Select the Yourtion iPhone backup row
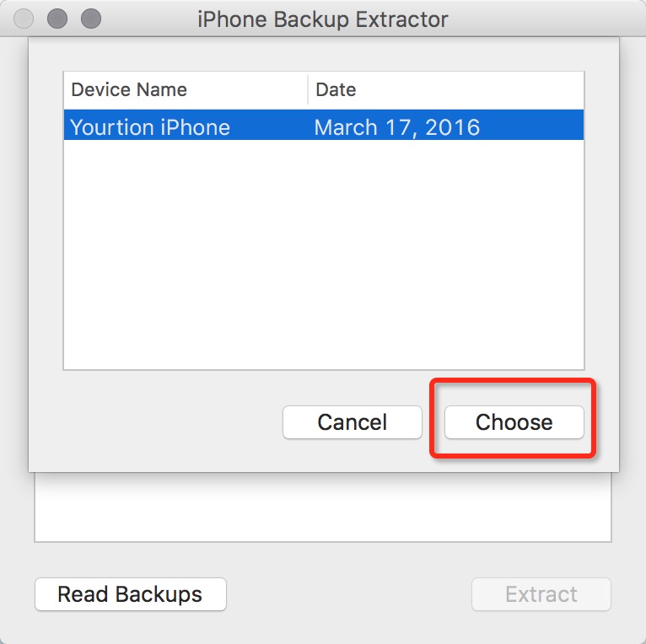Image resolution: width=646 pixels, height=644 pixels. tap(150, 127)
